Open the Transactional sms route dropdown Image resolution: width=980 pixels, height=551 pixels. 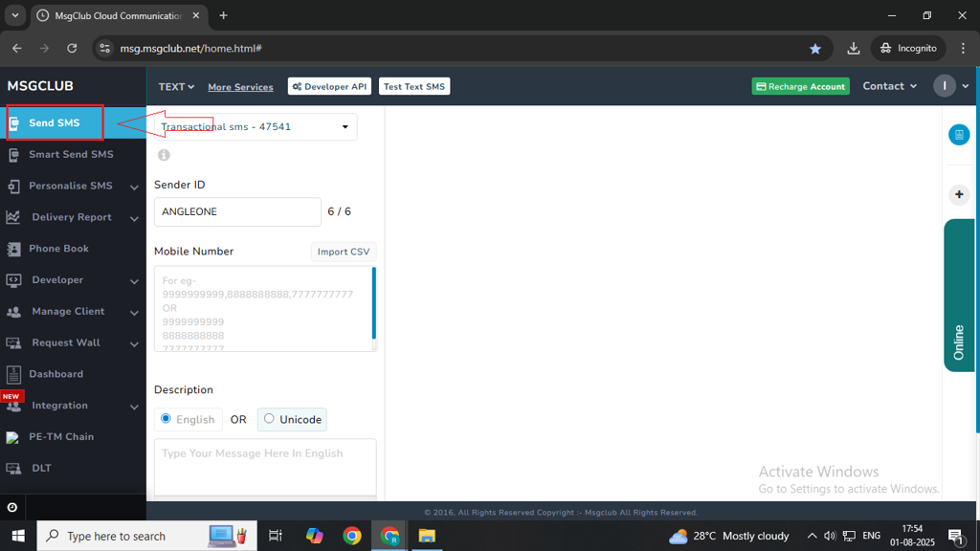click(256, 127)
